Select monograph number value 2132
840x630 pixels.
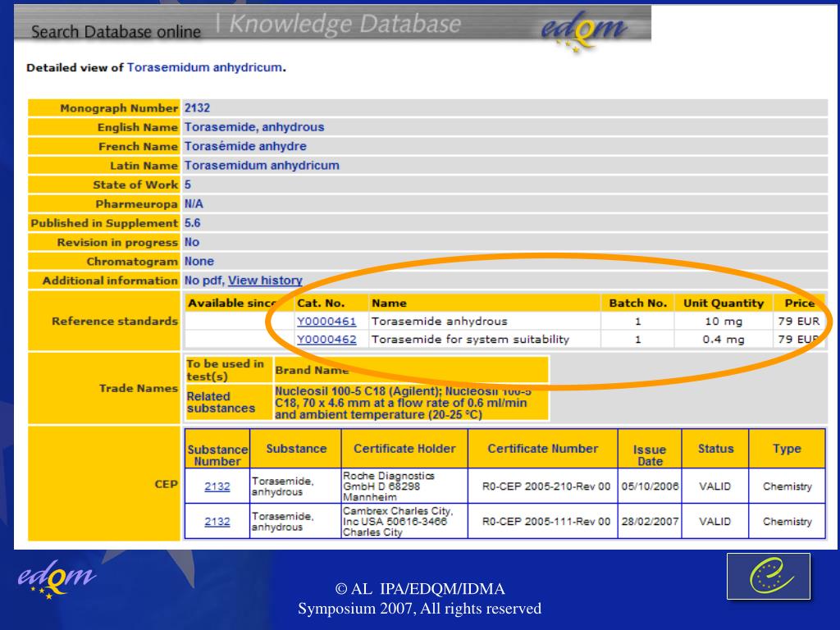[x=197, y=108]
